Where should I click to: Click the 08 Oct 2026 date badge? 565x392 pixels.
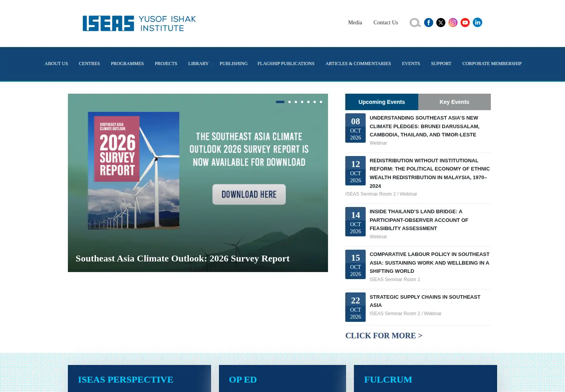(355, 128)
